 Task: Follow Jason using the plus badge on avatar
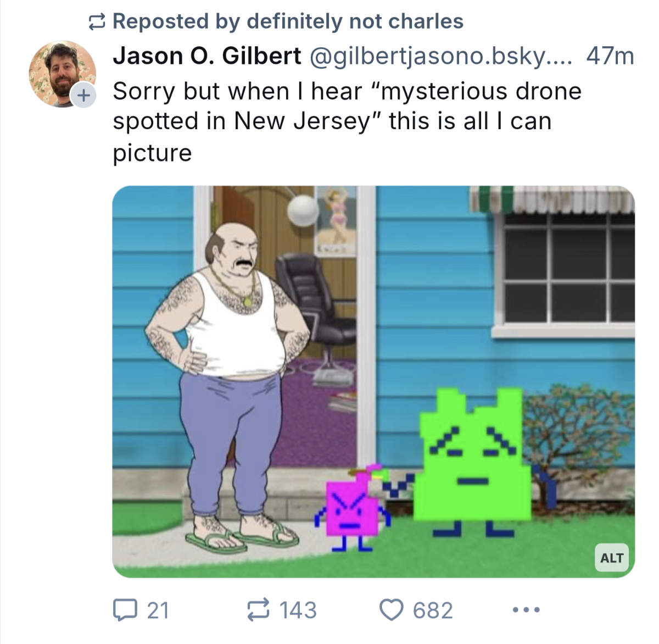tap(83, 95)
